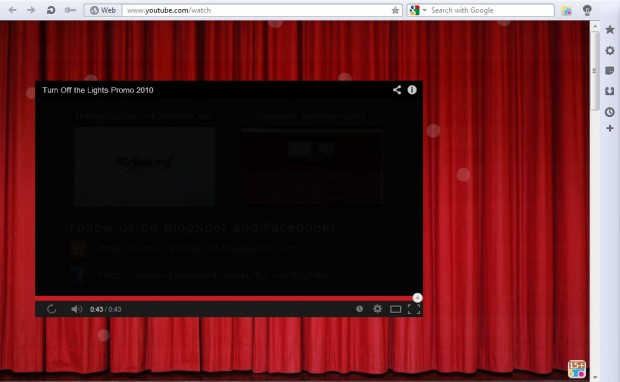Toggle theater mode on the player
This screenshot has width=620, height=382.
pyautogui.click(x=395, y=309)
